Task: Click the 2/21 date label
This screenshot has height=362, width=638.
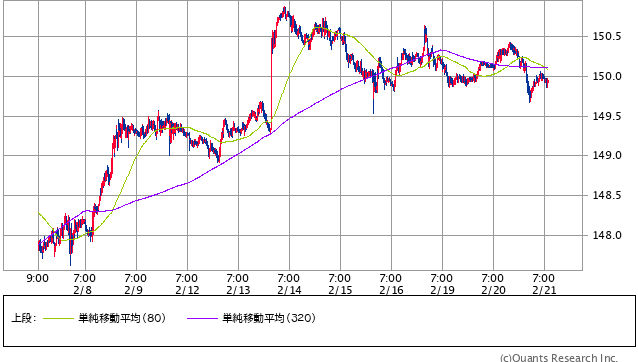Action: pyautogui.click(x=544, y=290)
